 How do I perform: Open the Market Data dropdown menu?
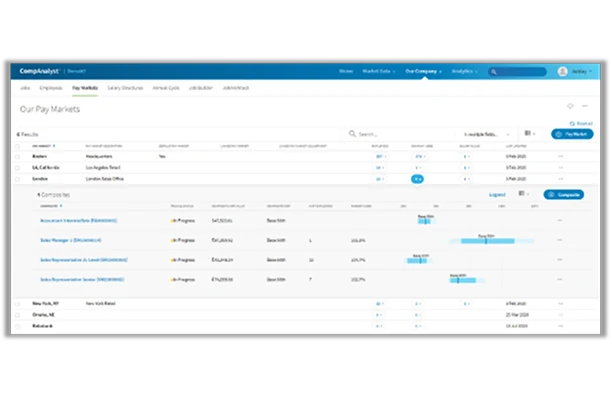pyautogui.click(x=379, y=71)
